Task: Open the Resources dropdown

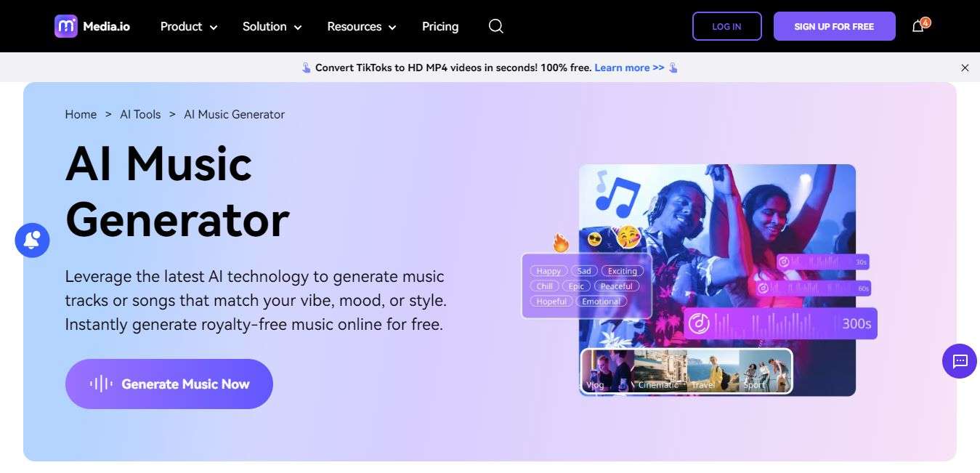Action: (360, 26)
